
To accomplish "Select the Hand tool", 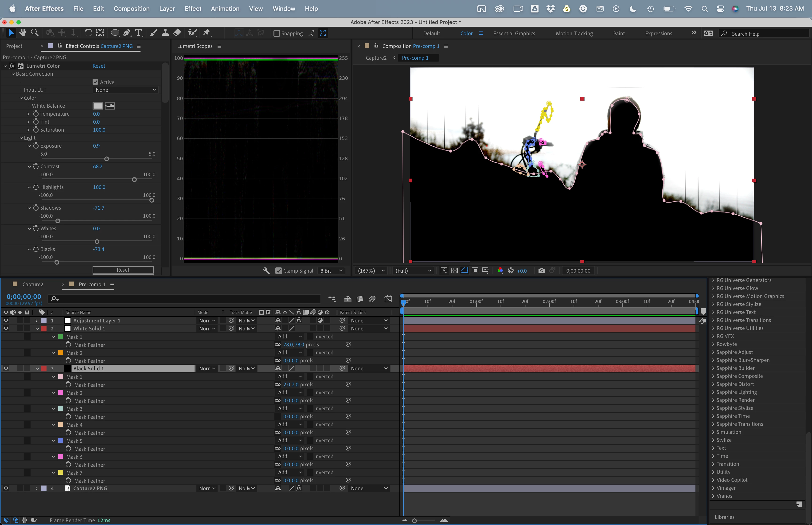I will [x=23, y=33].
